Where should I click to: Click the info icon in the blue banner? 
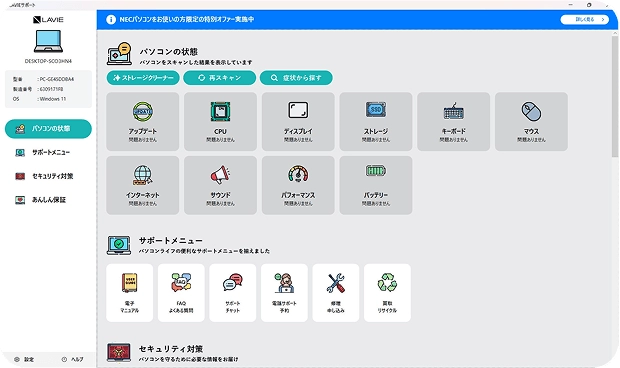(111, 19)
